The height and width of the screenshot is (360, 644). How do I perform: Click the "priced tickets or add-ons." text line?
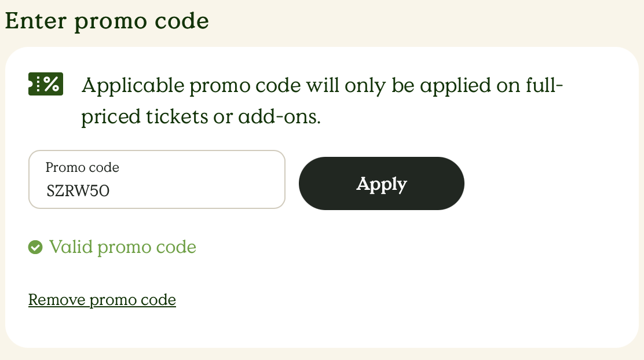(x=200, y=117)
